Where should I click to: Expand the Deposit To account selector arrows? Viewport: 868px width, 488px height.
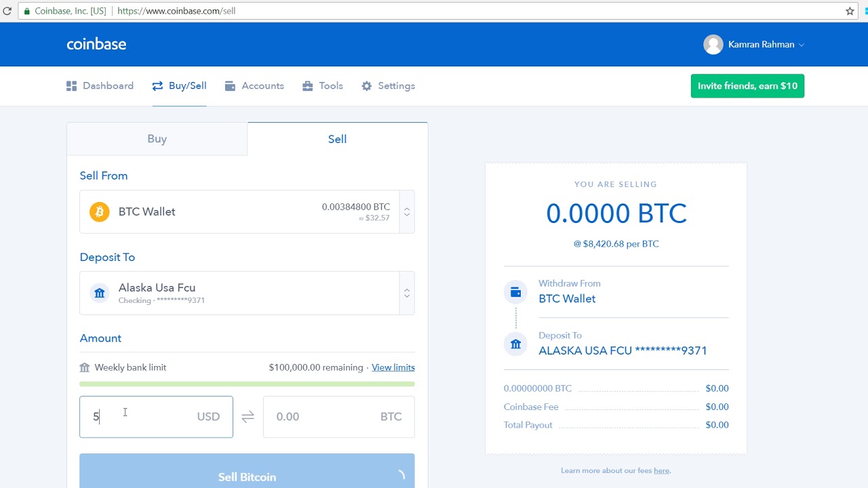pos(407,293)
